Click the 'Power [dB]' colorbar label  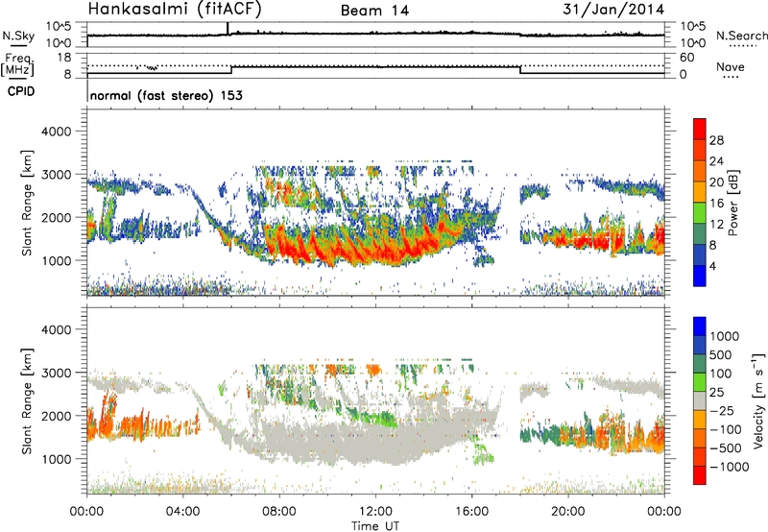(732, 203)
